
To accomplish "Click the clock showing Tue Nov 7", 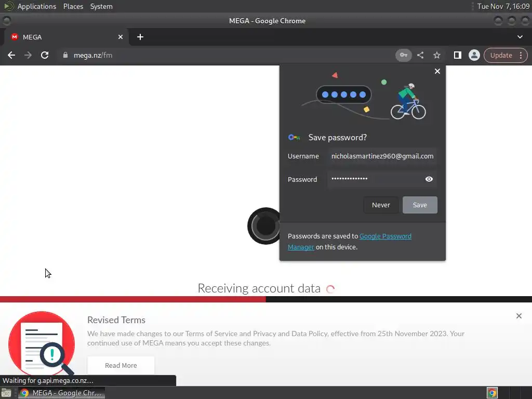I will [503, 6].
